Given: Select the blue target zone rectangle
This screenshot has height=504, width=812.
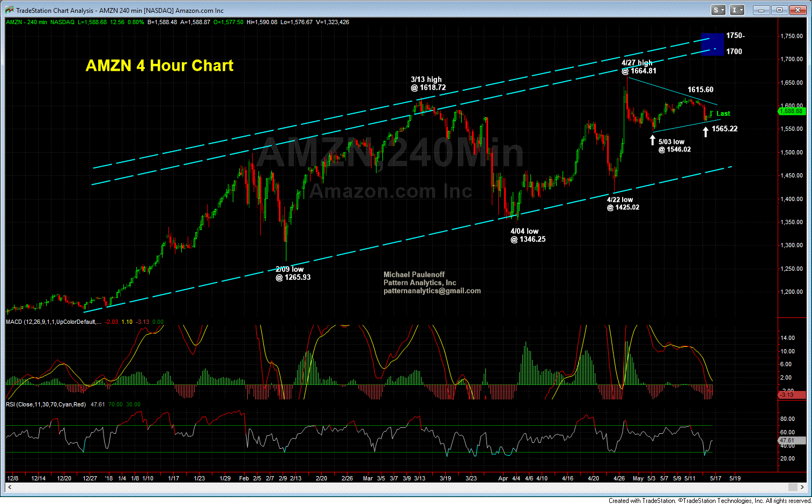Looking at the screenshot, I should coord(712,44).
